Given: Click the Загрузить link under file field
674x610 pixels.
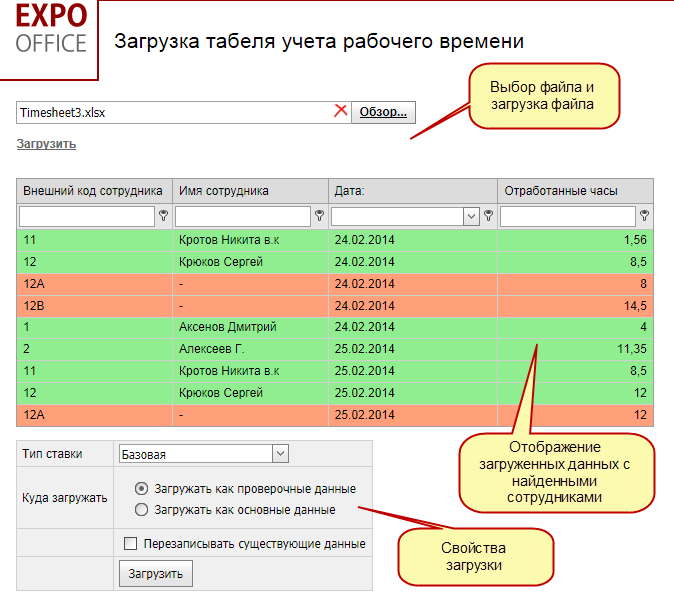Looking at the screenshot, I should tap(46, 144).
